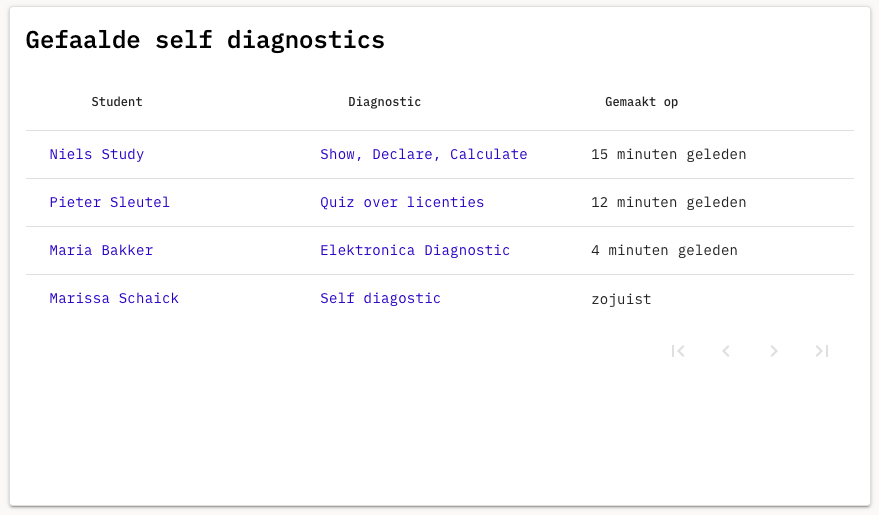This screenshot has width=879, height=515.
Task: Select the 15 minuten geleden cell
Action: 669,155
